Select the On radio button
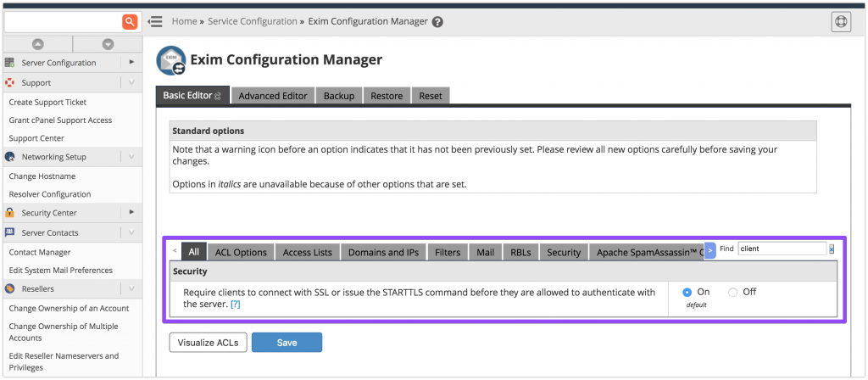 pos(687,292)
